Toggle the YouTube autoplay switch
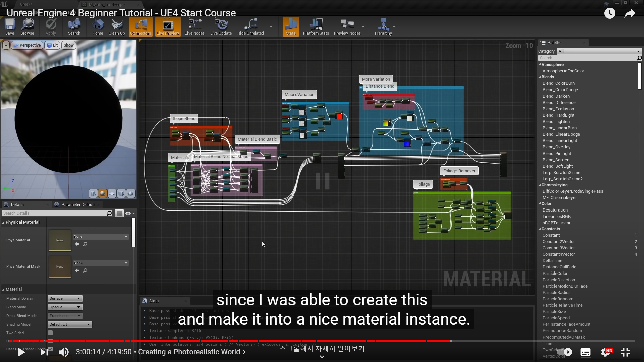 (564, 352)
